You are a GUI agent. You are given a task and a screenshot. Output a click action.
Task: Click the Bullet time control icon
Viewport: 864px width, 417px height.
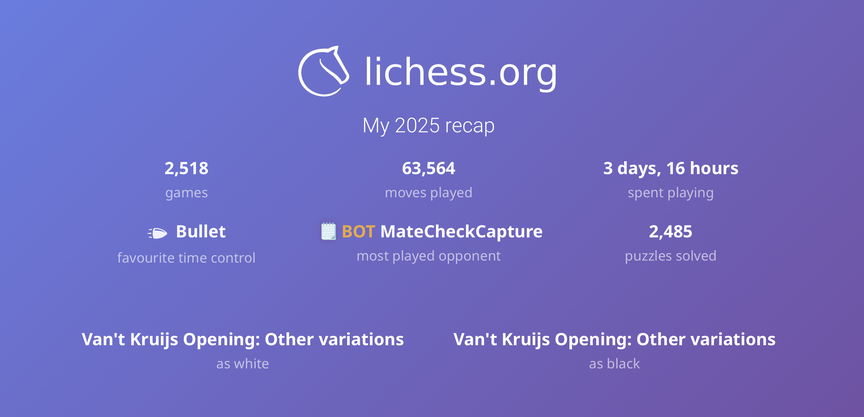click(158, 232)
